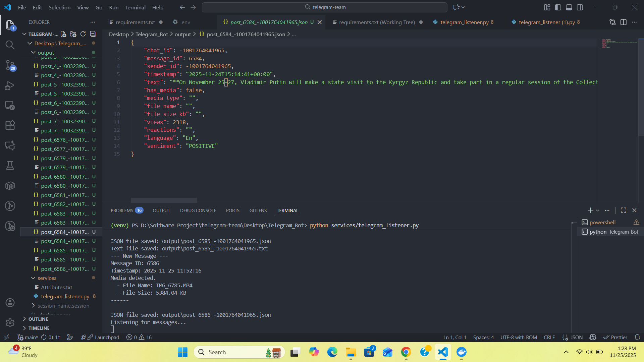Click Spaces: 4 indentation setting
Image resolution: width=644 pixels, height=362 pixels.
pyautogui.click(x=483, y=337)
